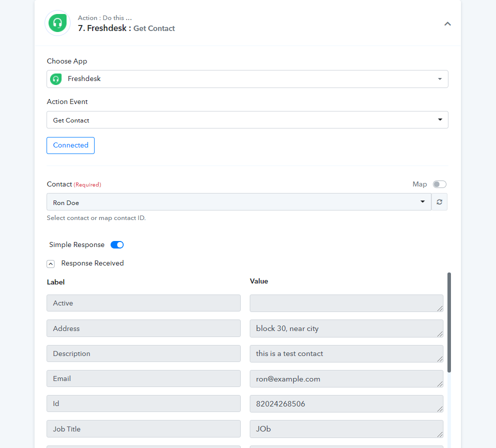Click the Connected button

click(71, 145)
